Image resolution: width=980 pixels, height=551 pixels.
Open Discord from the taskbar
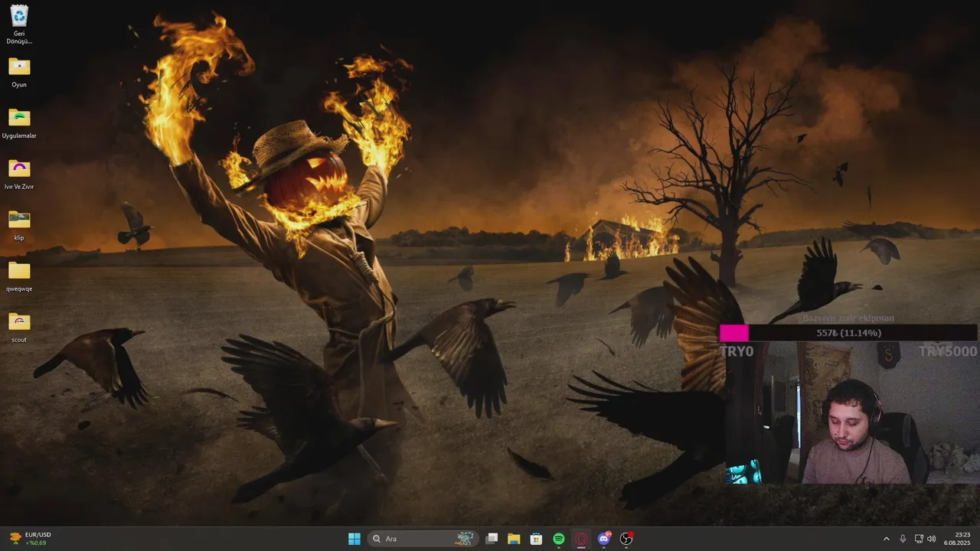[604, 539]
